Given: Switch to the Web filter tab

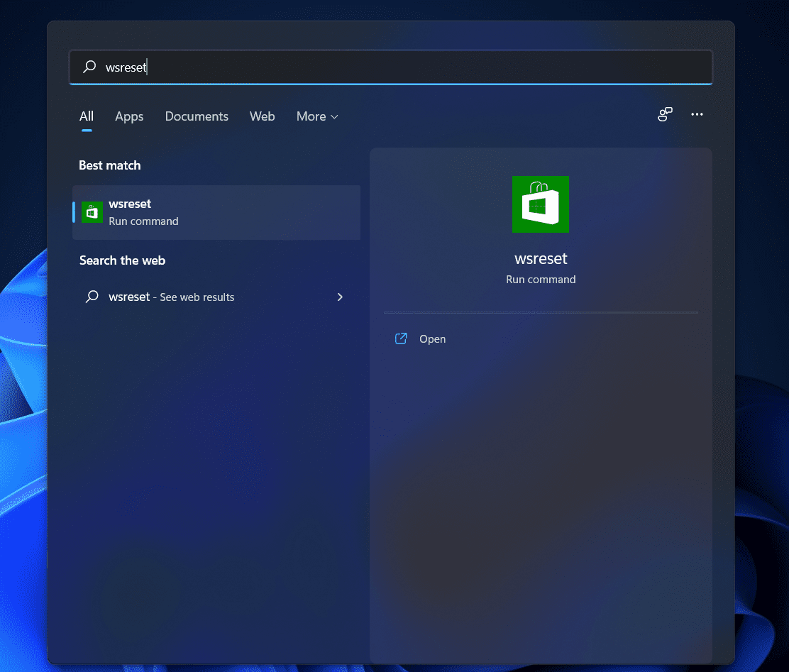Looking at the screenshot, I should click(262, 116).
